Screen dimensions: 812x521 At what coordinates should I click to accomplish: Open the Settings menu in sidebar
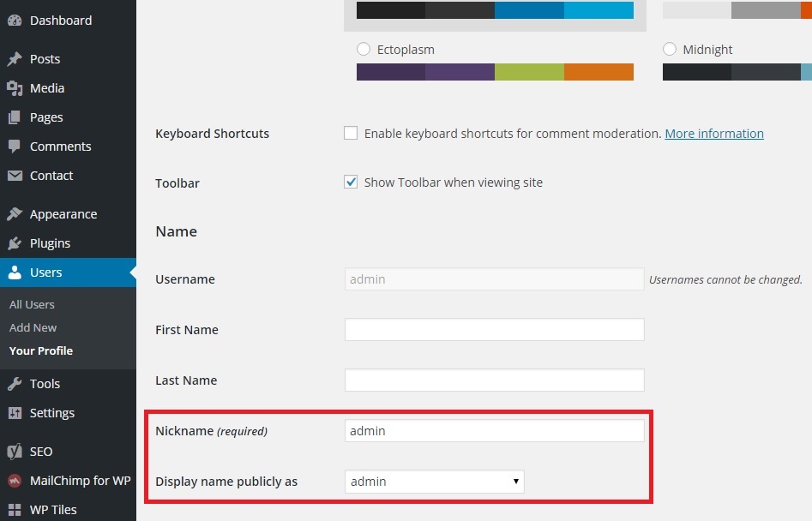coord(51,413)
